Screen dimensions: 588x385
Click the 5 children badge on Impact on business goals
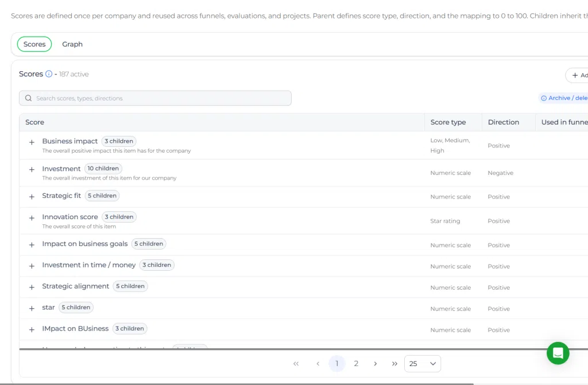point(149,244)
